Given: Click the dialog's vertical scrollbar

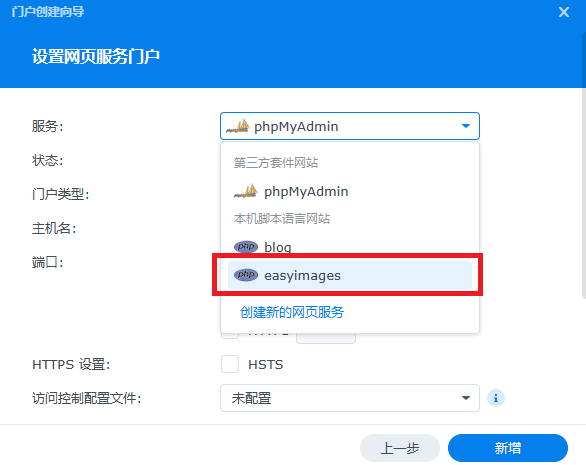Looking at the screenshot, I should (584, 164).
